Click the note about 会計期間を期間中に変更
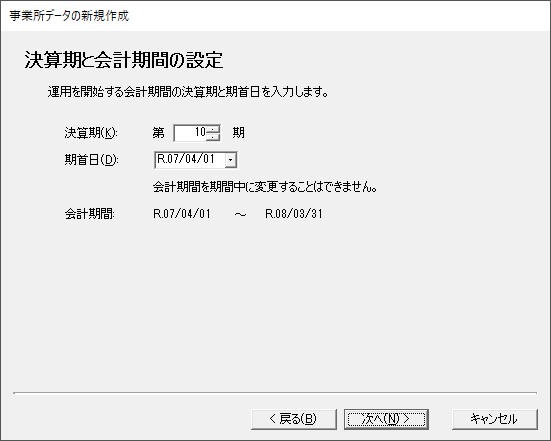This screenshot has height=441, width=551. point(265,187)
